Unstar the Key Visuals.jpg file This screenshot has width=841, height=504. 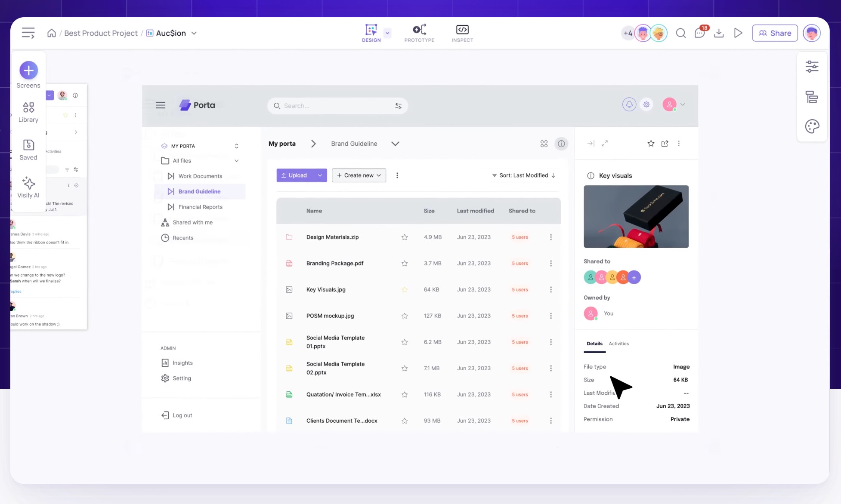click(405, 289)
